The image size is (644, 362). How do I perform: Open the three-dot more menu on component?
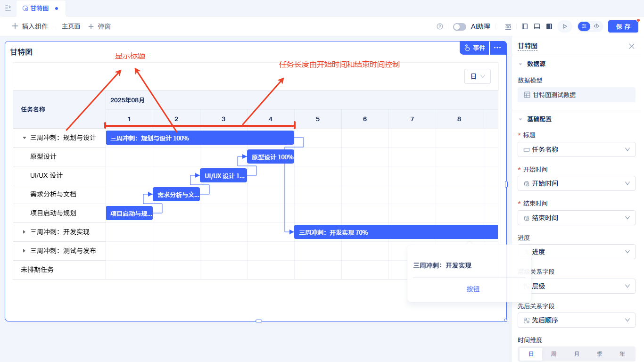tap(497, 48)
